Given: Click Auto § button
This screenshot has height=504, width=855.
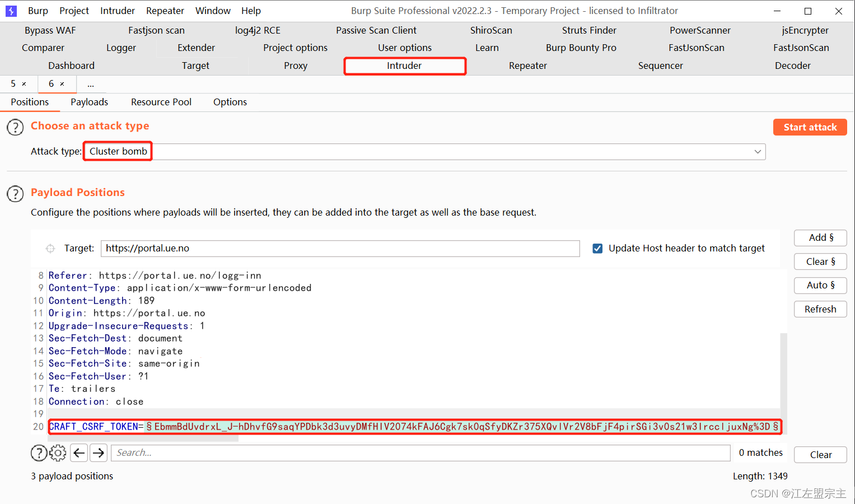Looking at the screenshot, I should click(x=820, y=286).
